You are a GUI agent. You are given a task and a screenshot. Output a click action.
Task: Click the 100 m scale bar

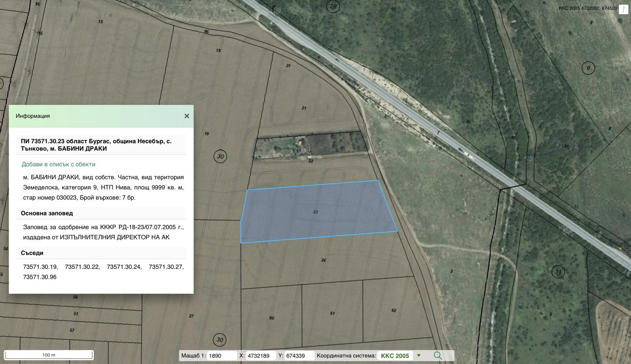[49, 355]
